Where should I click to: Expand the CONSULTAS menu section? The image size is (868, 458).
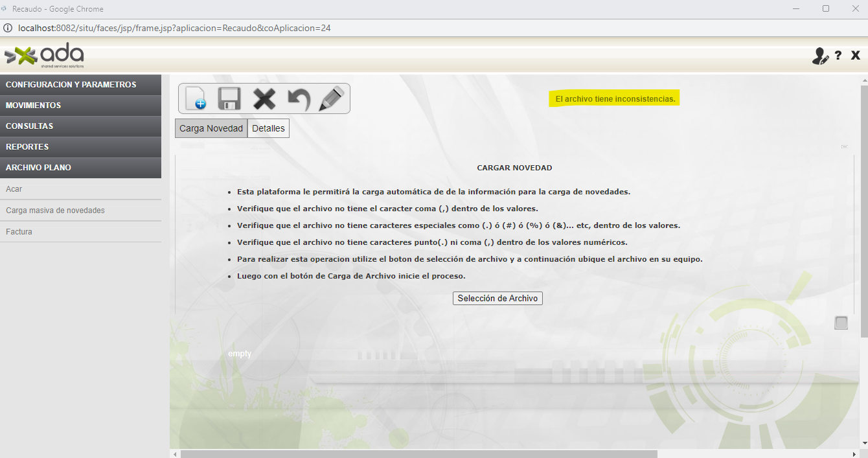80,126
